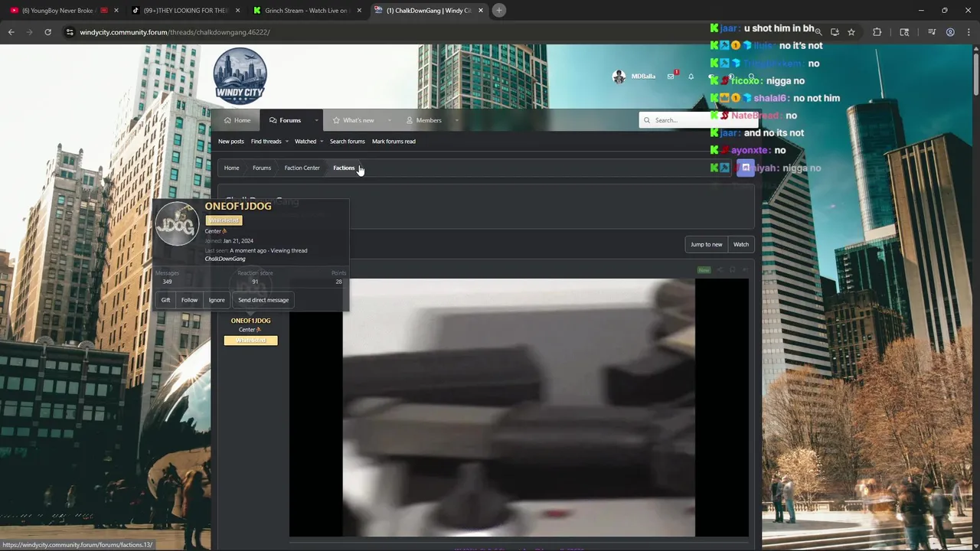Share the post via share icon
The image size is (980, 551).
pyautogui.click(x=719, y=269)
